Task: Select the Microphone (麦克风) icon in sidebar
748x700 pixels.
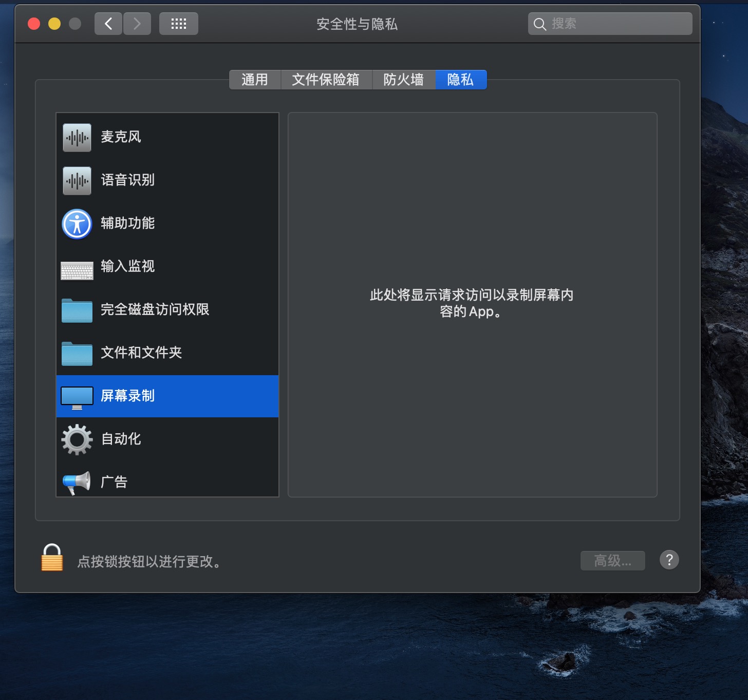Action: pos(77,137)
